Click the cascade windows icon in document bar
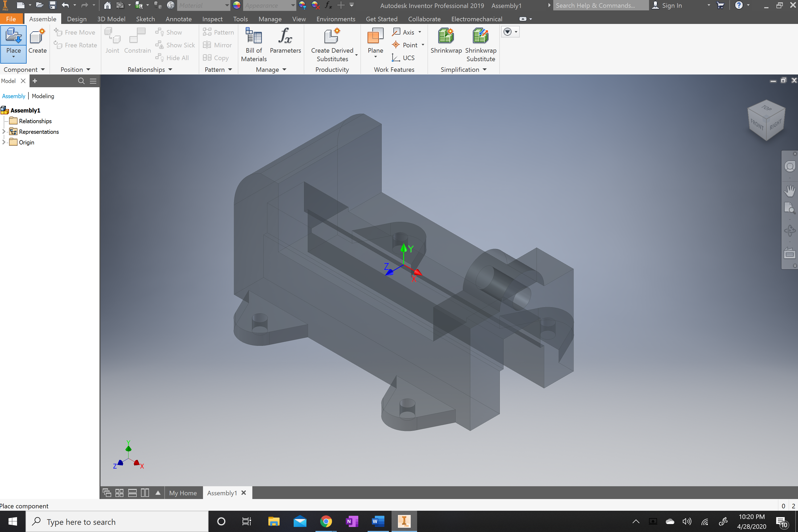 [x=107, y=493]
